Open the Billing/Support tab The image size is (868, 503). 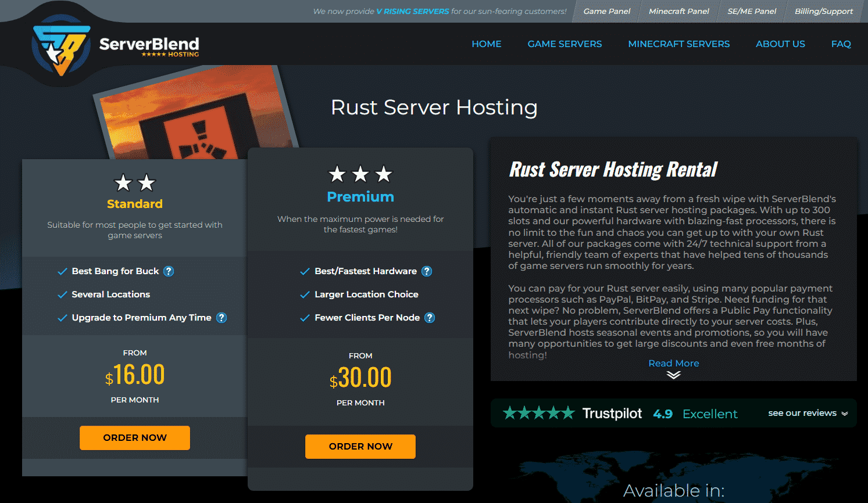pyautogui.click(x=824, y=11)
